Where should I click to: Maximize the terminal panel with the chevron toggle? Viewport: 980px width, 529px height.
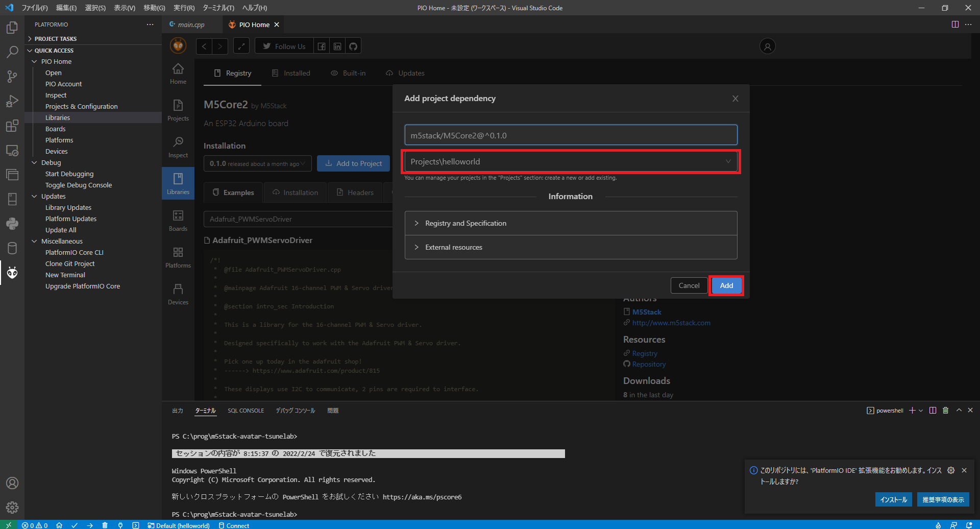click(959, 410)
